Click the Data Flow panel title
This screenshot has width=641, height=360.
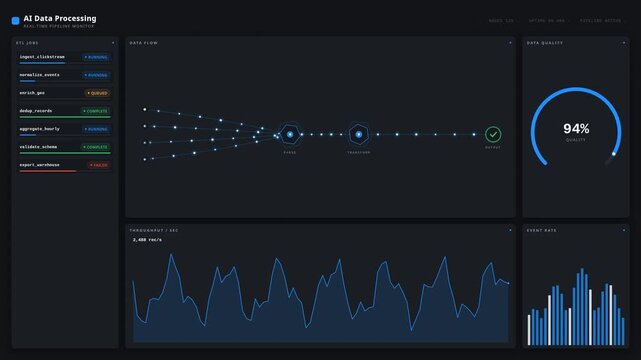tap(144, 43)
